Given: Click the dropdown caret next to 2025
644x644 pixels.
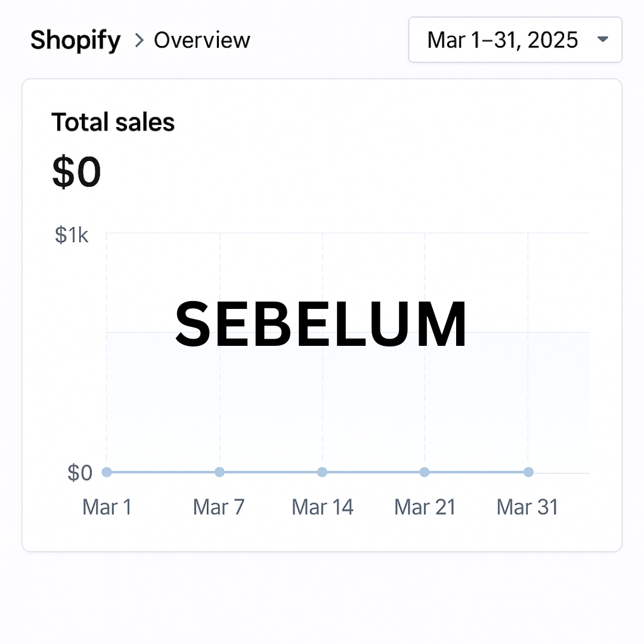Looking at the screenshot, I should pyautogui.click(x=602, y=39).
